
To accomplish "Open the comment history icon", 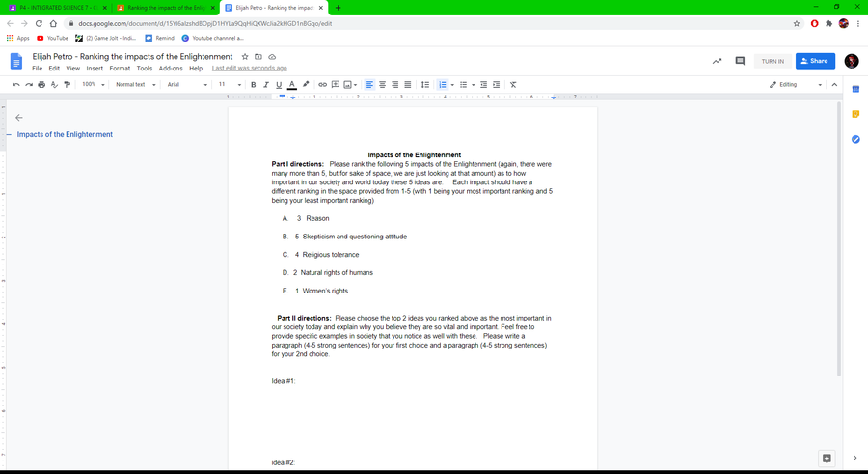I will [740, 61].
